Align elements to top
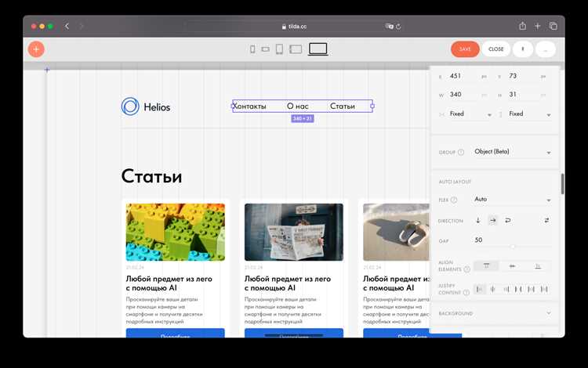 pos(486,265)
